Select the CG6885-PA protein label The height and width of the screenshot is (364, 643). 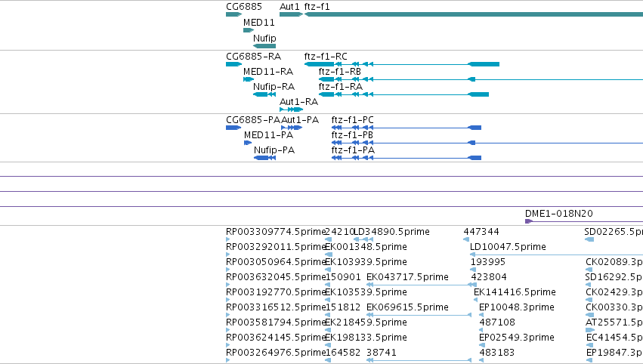point(253,119)
